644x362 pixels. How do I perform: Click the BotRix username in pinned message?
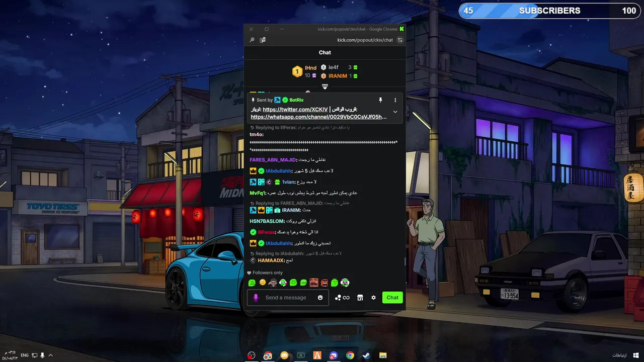pos(296,100)
